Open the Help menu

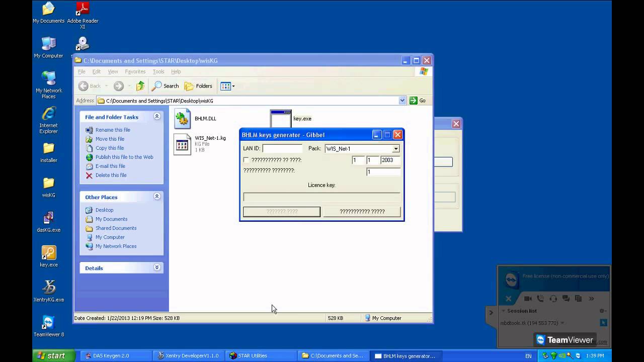click(x=176, y=71)
